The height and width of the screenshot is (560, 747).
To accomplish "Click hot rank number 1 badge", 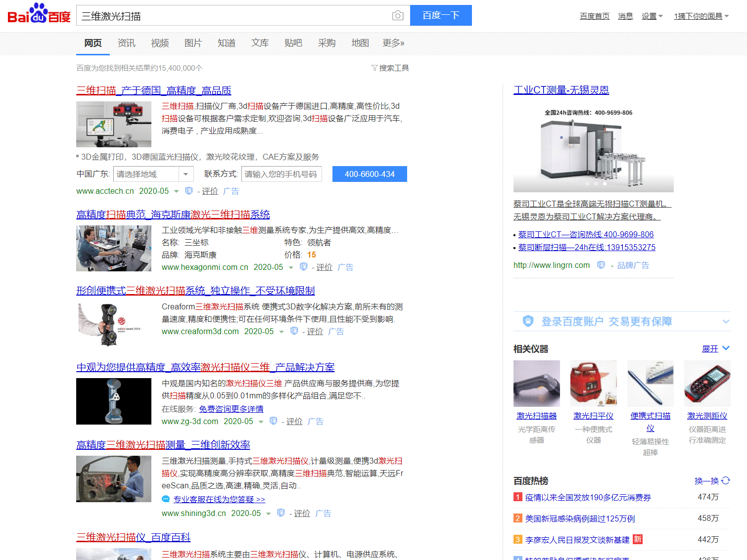I will [x=518, y=497].
